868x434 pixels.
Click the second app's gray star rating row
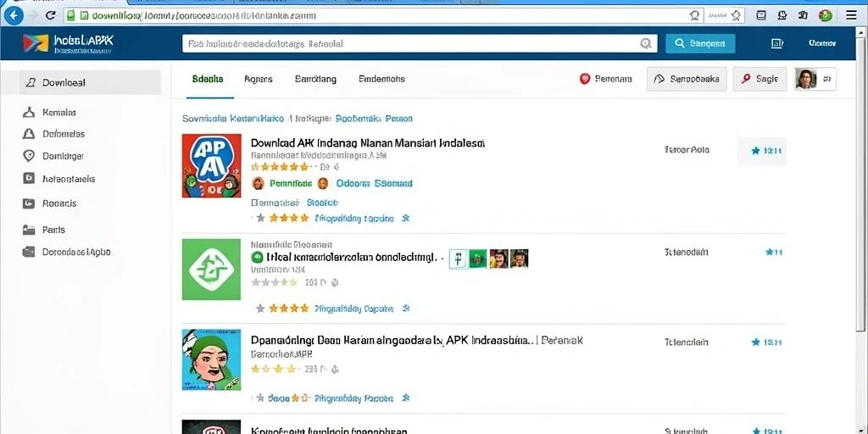click(274, 282)
